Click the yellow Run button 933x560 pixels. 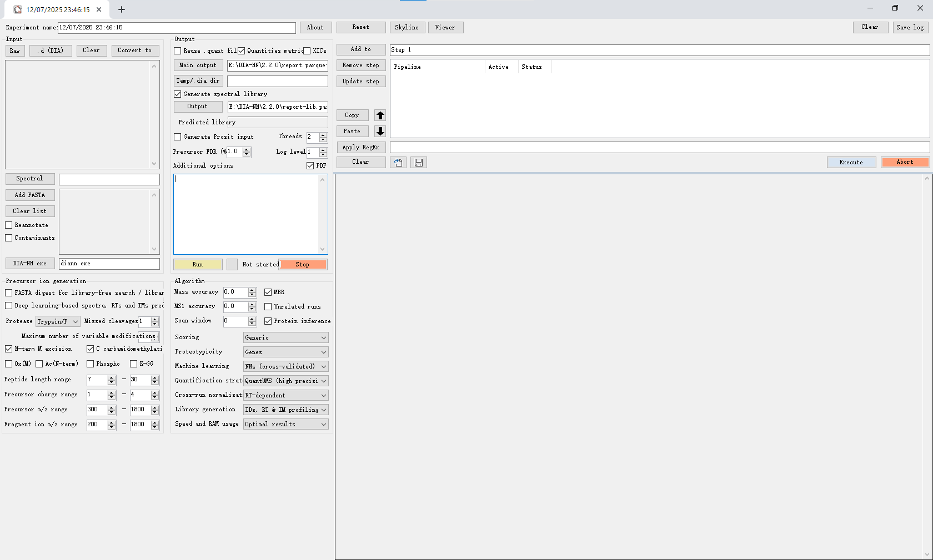198,265
